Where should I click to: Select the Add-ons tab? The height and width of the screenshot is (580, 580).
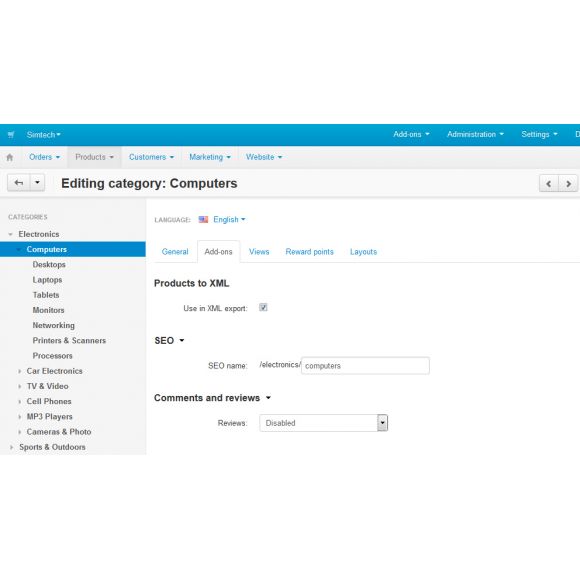point(219,252)
